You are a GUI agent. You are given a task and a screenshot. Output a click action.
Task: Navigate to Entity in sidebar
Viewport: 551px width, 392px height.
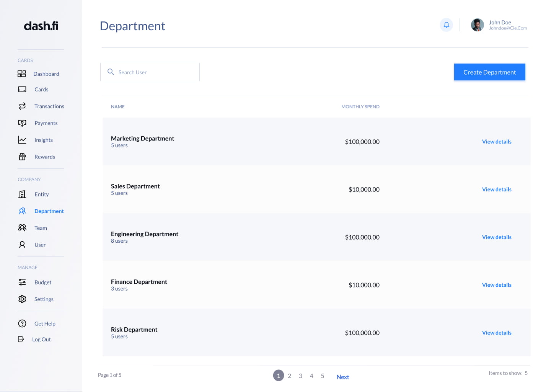click(41, 194)
